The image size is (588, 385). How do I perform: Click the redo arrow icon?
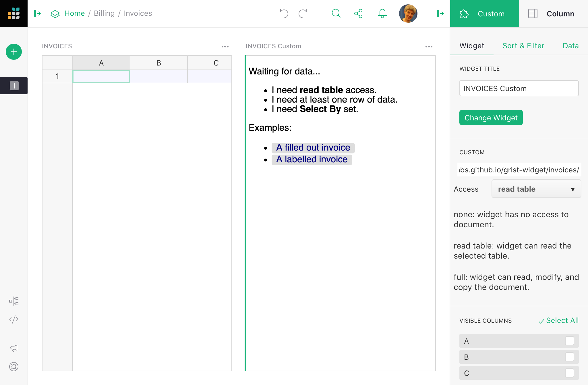[303, 14]
